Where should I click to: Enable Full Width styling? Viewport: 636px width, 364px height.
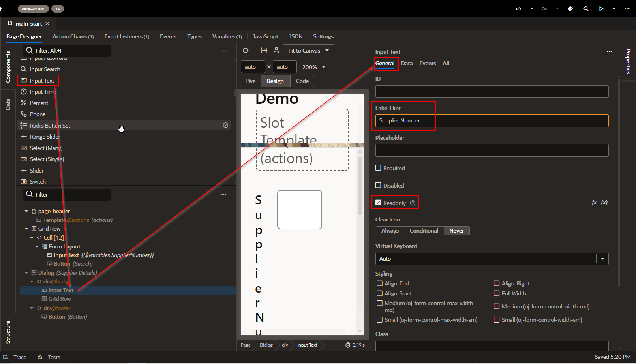[x=497, y=293]
